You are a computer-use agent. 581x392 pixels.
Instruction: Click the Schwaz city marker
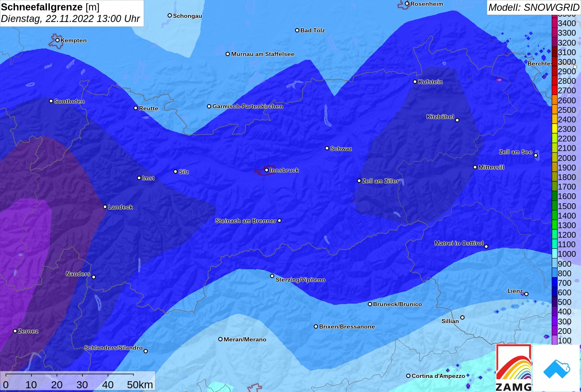point(327,148)
